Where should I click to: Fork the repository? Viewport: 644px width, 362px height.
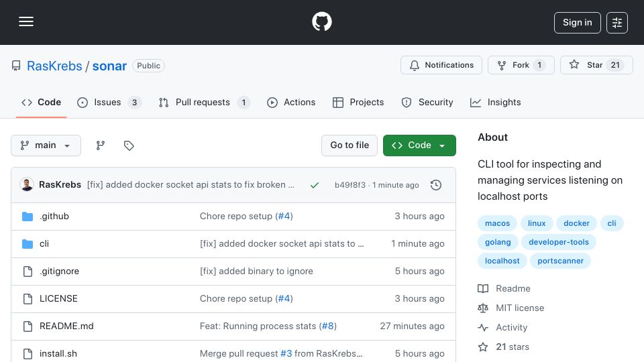521,65
